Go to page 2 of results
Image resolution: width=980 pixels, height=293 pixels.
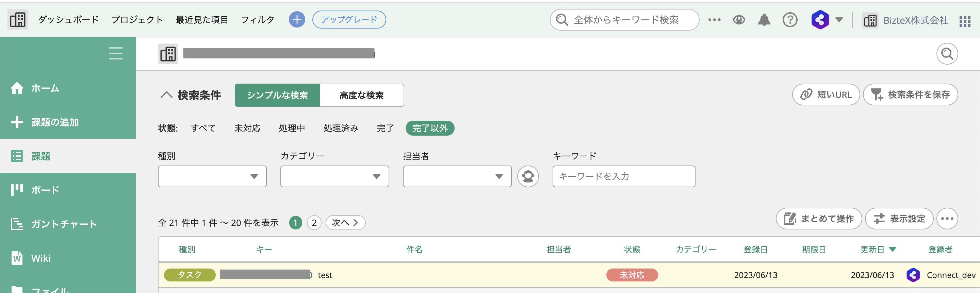[314, 223]
